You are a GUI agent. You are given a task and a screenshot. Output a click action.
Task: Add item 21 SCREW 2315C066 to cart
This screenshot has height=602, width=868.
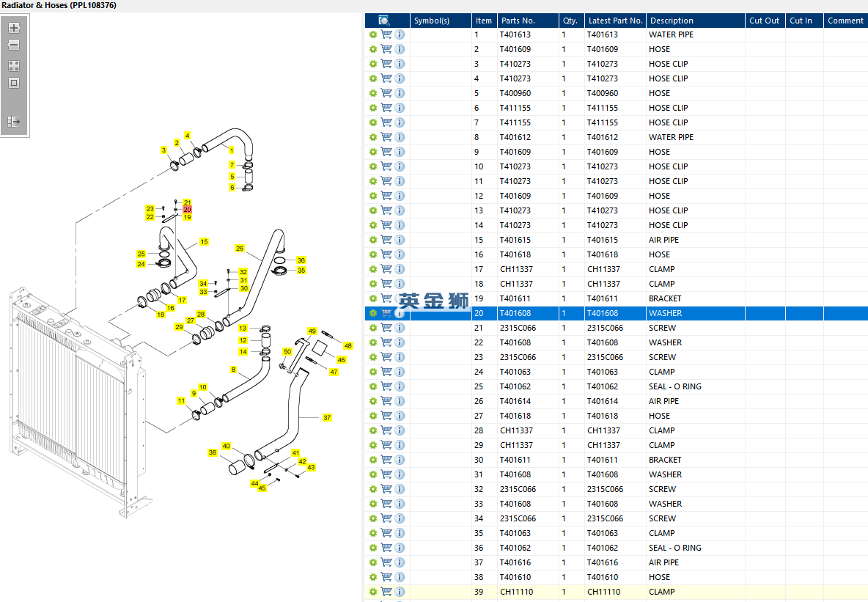tap(386, 328)
